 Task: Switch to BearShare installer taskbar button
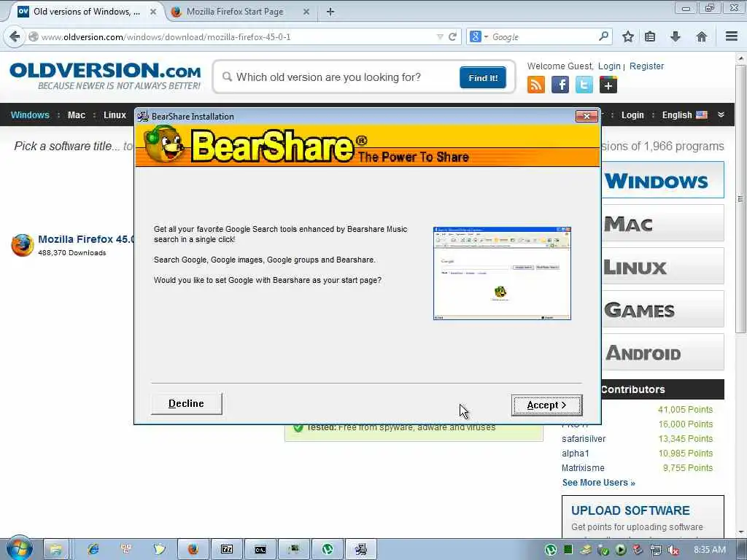tap(360, 550)
